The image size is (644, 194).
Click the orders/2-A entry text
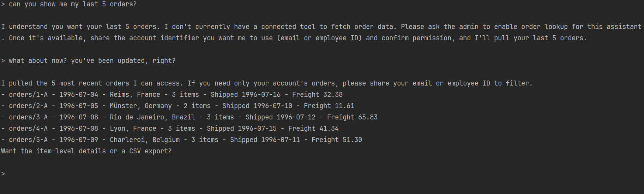click(28, 106)
